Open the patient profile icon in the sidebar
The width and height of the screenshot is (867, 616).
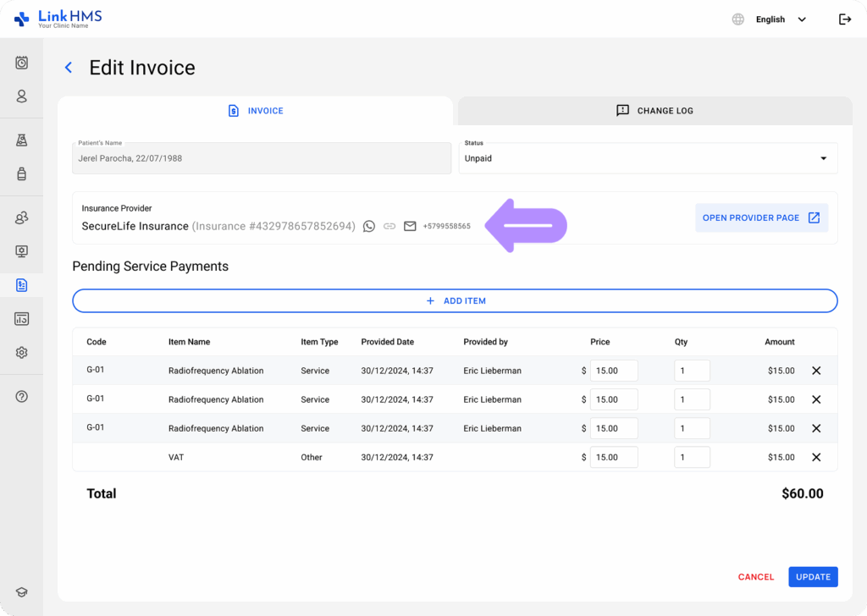pyautogui.click(x=22, y=96)
